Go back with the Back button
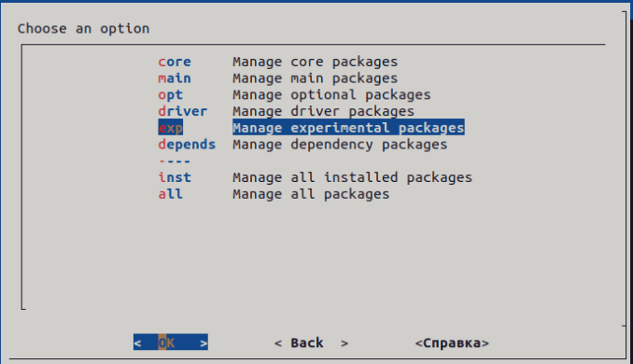The width and height of the screenshot is (633, 364). coord(311,343)
